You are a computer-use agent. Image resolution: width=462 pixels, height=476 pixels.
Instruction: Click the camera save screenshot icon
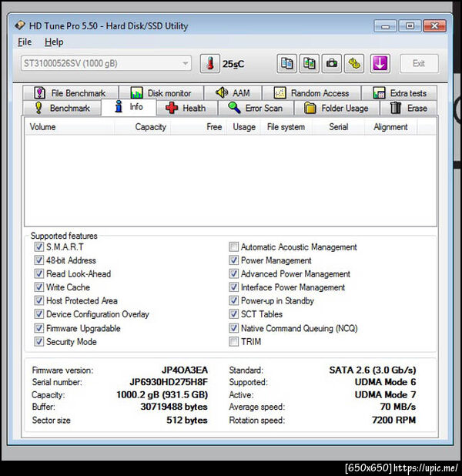pos(331,64)
